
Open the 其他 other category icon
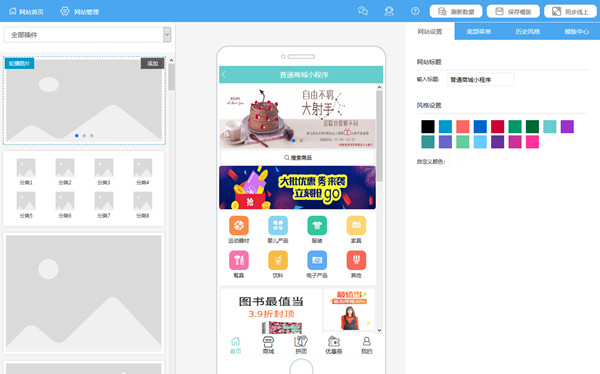tap(356, 260)
